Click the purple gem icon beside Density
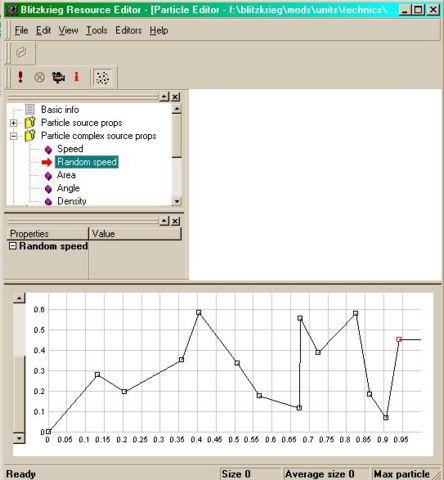 (48, 201)
